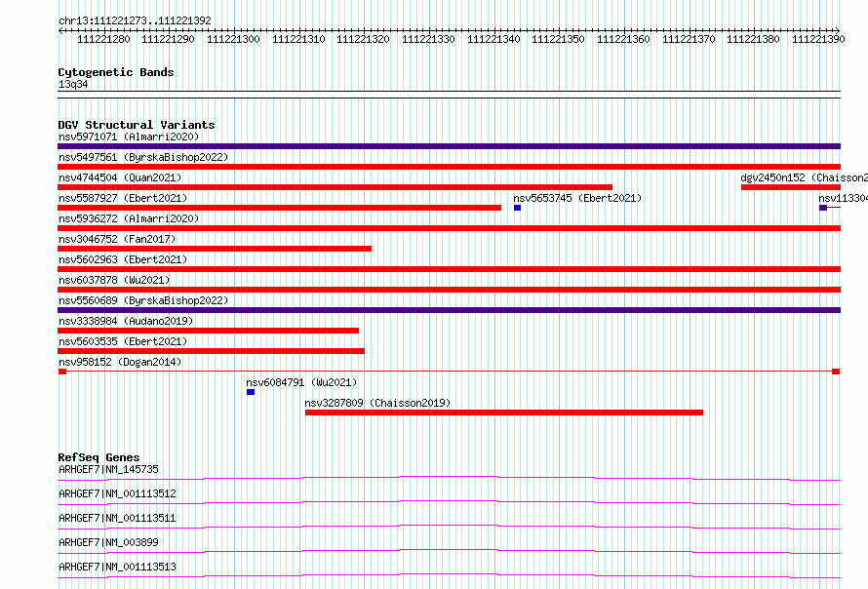Click ruler position 111221300
This screenshot has width=868, height=589.
click(233, 39)
